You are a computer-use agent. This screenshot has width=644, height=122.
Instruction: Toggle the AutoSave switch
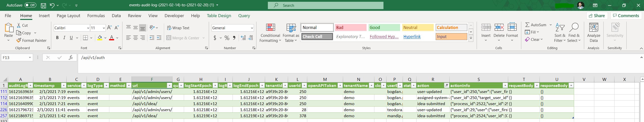point(30,5)
